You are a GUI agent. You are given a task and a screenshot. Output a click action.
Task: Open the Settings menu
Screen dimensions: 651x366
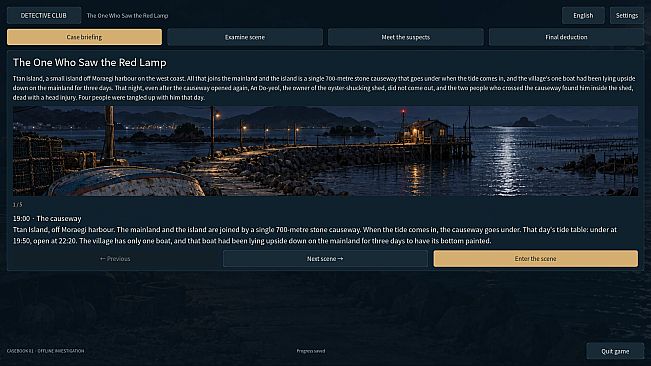(627, 15)
